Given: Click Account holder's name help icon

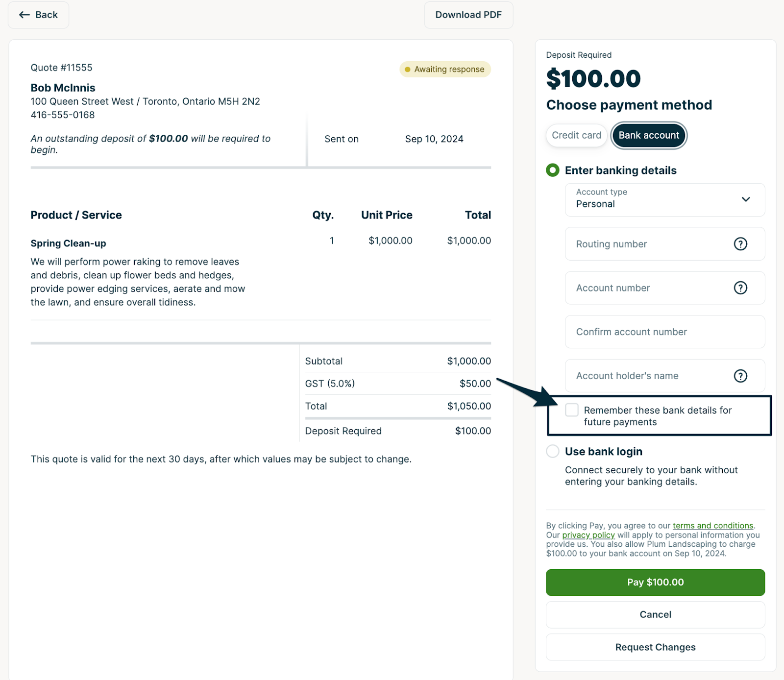Looking at the screenshot, I should (x=740, y=376).
